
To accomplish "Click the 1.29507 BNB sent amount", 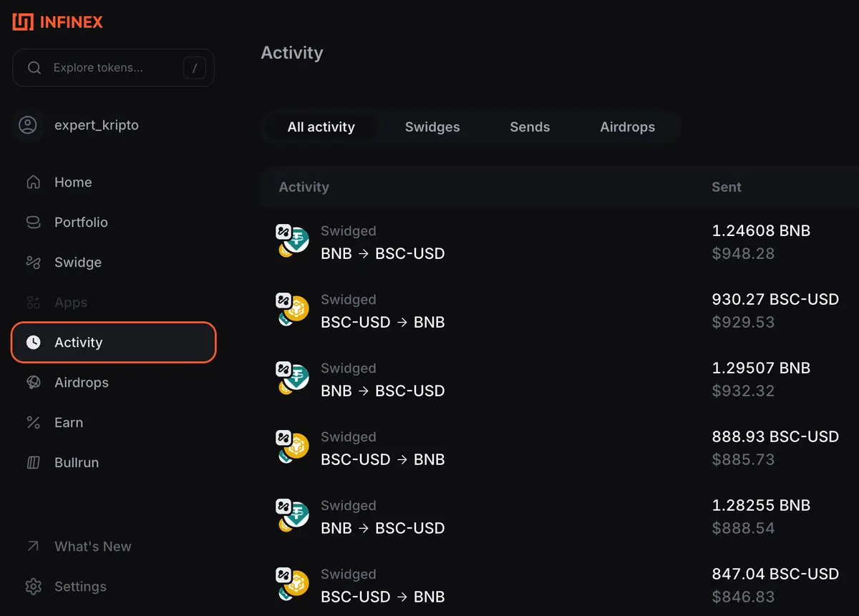I will [x=761, y=368].
